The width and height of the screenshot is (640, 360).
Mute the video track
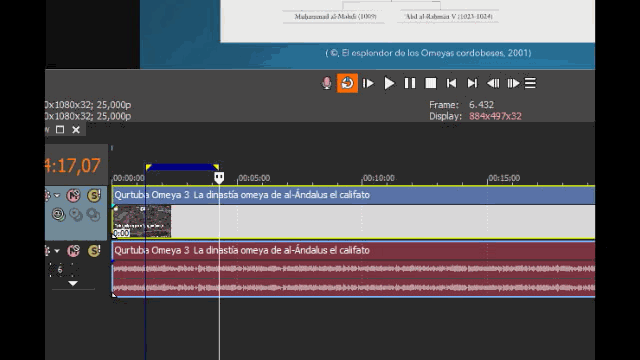click(73, 196)
